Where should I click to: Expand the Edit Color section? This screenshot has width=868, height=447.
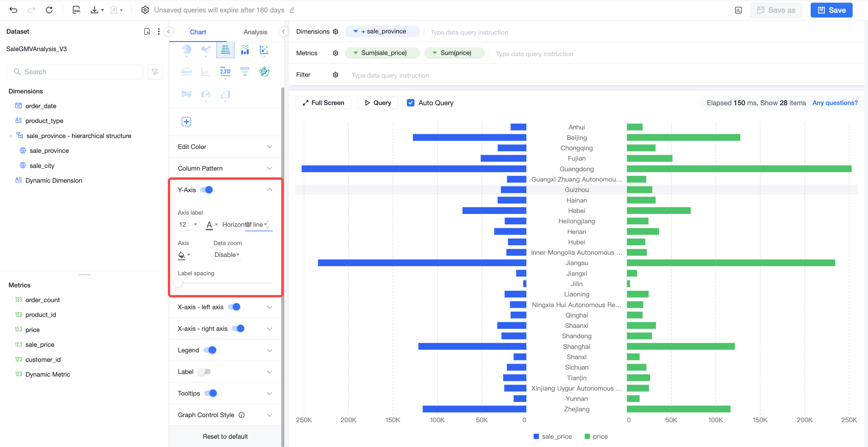click(225, 147)
